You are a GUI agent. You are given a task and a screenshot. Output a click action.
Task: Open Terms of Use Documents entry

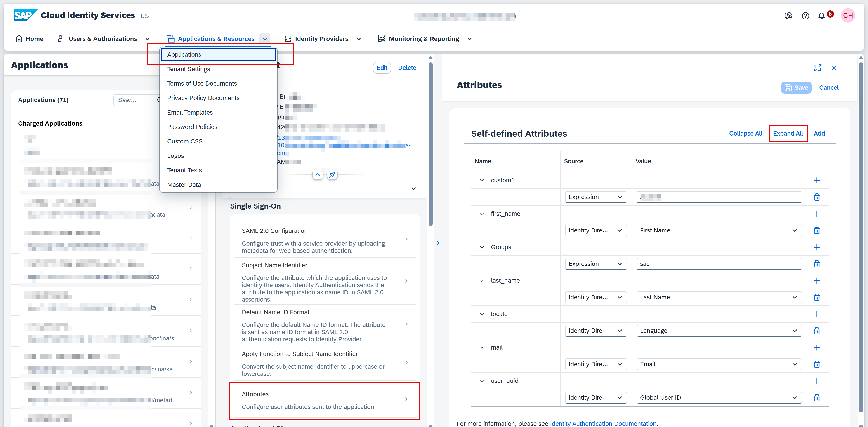218,84
